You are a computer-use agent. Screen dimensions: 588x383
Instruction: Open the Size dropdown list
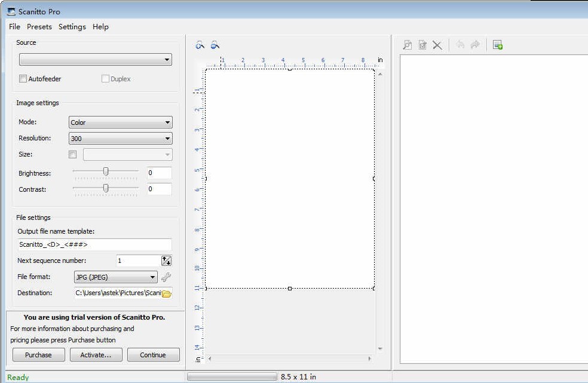pyautogui.click(x=128, y=155)
